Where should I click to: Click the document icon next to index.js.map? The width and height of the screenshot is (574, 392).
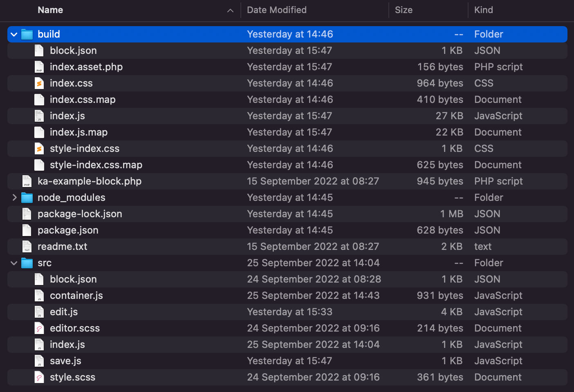(39, 132)
